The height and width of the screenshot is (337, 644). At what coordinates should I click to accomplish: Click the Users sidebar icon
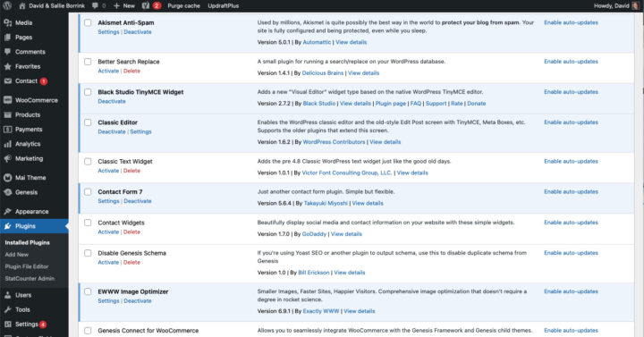tap(7, 295)
